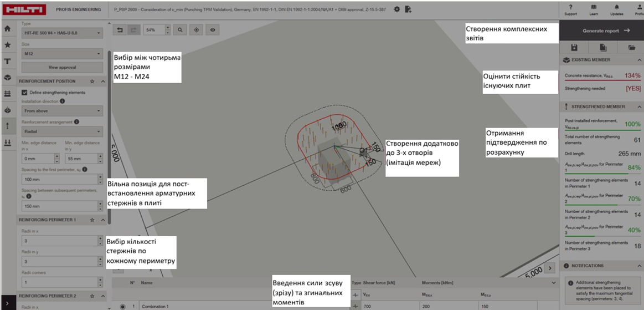Click moment MEd,y value 150

tap(508, 306)
